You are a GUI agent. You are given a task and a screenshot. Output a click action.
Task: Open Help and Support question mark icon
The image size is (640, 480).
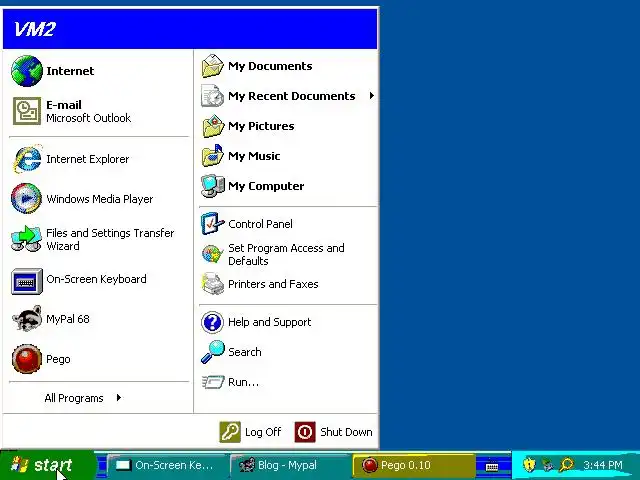[x=213, y=322]
